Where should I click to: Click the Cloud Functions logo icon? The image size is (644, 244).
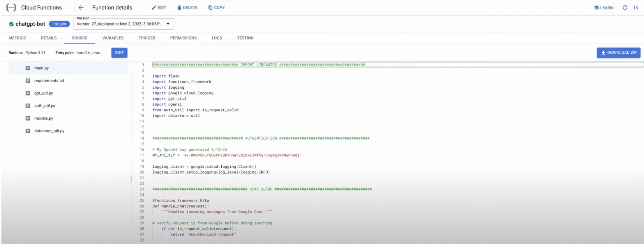click(x=11, y=8)
